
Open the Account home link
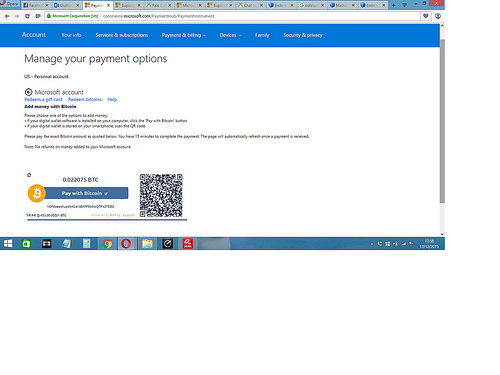(34, 35)
